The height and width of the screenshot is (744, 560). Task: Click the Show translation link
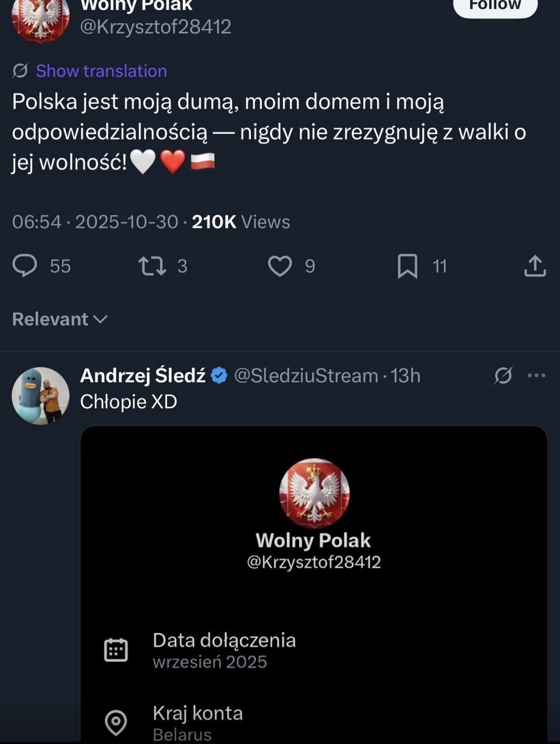(x=101, y=71)
